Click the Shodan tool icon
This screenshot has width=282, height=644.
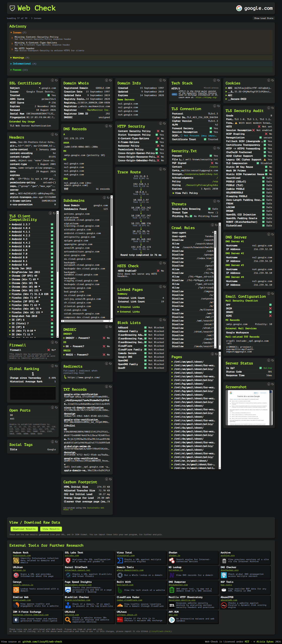coord(172,560)
